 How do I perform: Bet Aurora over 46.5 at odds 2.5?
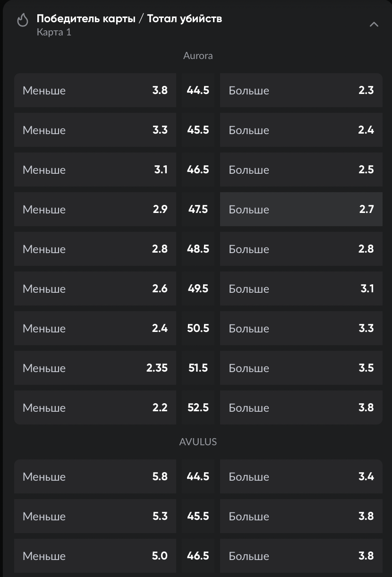pos(301,170)
